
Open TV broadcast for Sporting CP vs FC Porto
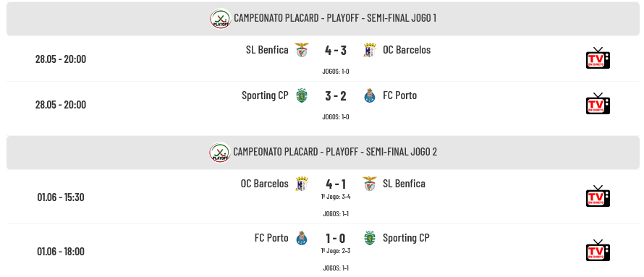point(598,104)
